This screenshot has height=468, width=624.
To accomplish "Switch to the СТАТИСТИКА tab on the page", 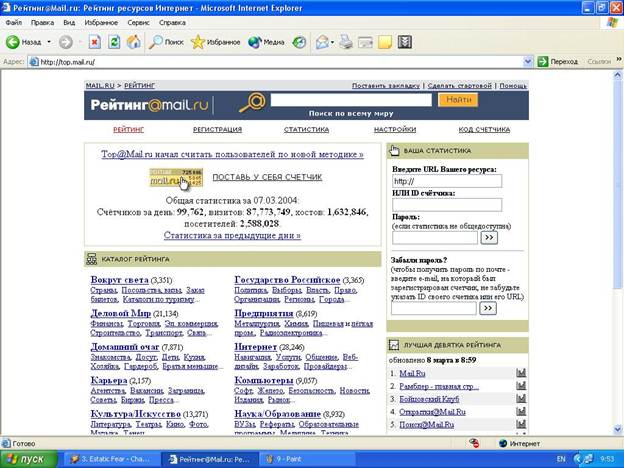I will point(305,129).
